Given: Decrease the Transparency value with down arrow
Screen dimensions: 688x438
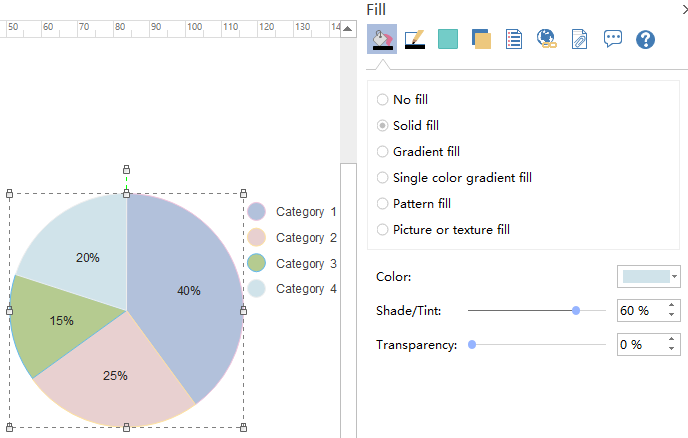Looking at the screenshot, I should pyautogui.click(x=673, y=349).
